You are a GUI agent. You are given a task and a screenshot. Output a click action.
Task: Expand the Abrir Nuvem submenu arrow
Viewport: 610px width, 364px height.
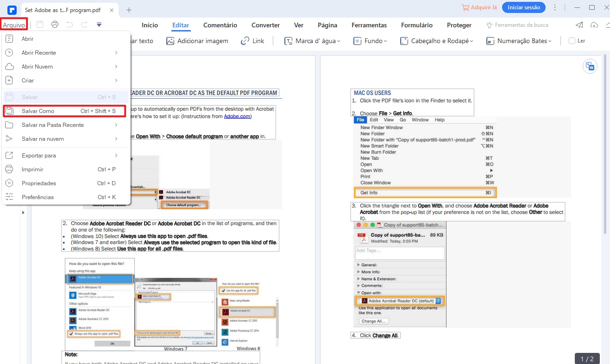click(116, 67)
